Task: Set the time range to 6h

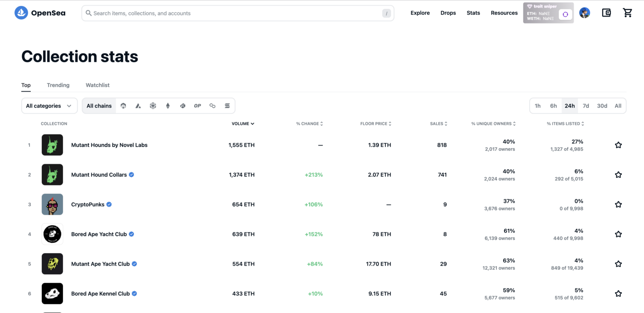Action: tap(553, 106)
